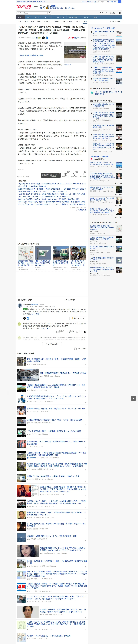This screenshot has width=138, height=644.
Task: Select the ランキング tab
Action: pos(86,17)
